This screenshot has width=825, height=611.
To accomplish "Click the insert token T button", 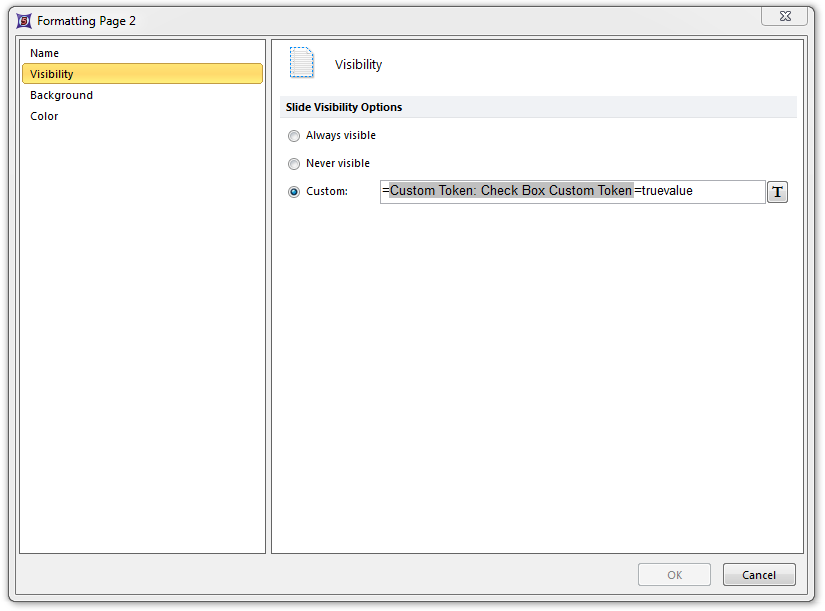I will (x=777, y=192).
